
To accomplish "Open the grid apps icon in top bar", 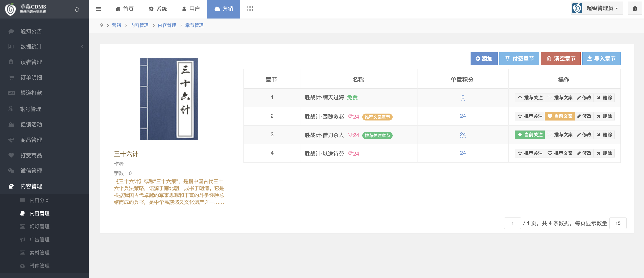I will click(249, 9).
